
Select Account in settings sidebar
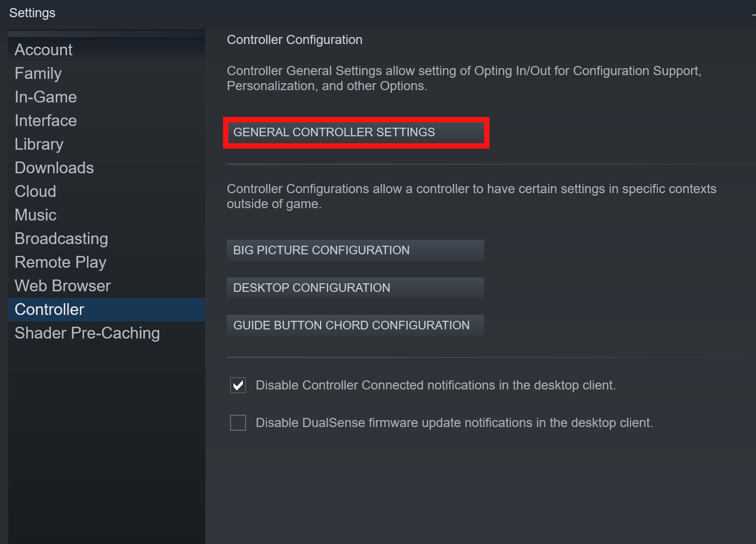click(43, 50)
